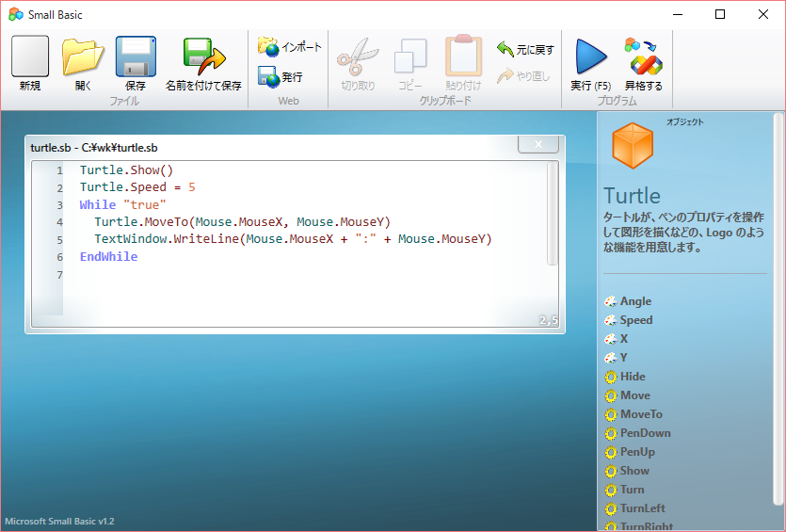The image size is (786, 532).
Task: Click the 昇格する (Graduate) icon
Action: coord(643,58)
